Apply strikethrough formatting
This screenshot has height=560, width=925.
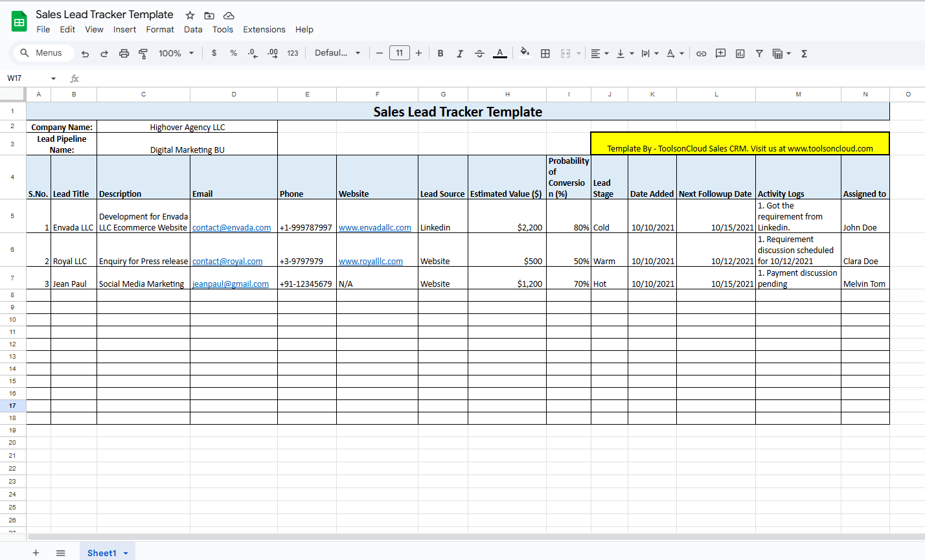[x=479, y=53]
